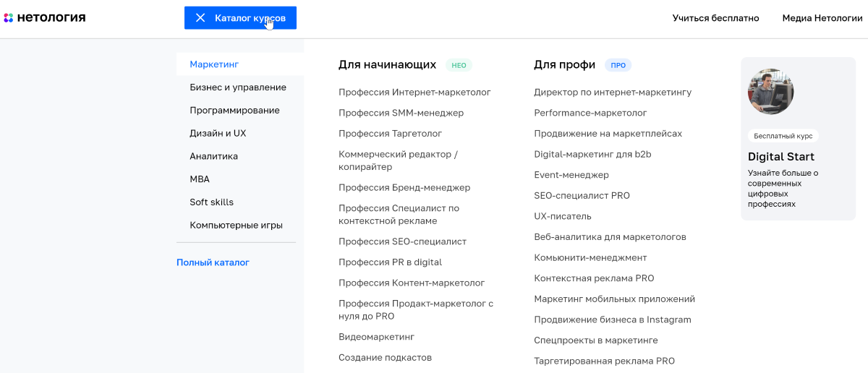Open Продвижение бизнеса в Instagram course
The image size is (868, 373).
pos(613,320)
